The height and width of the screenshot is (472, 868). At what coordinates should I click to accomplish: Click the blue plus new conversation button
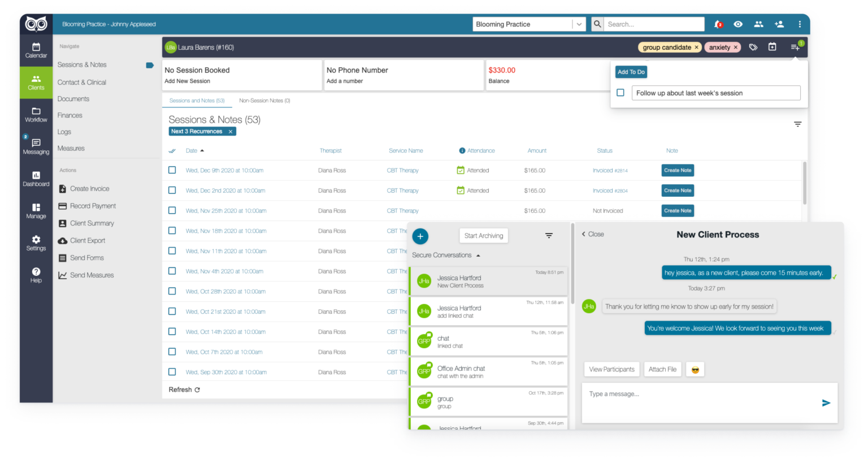[x=420, y=236]
